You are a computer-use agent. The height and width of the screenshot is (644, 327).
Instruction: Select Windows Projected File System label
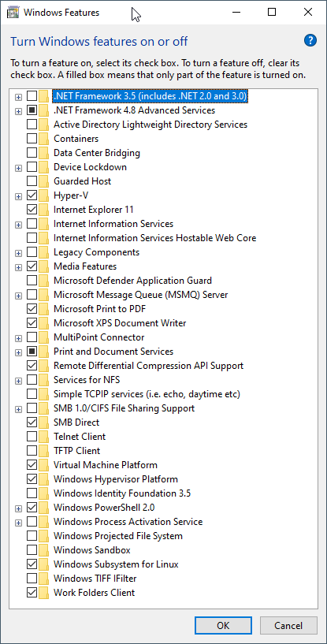point(118,536)
